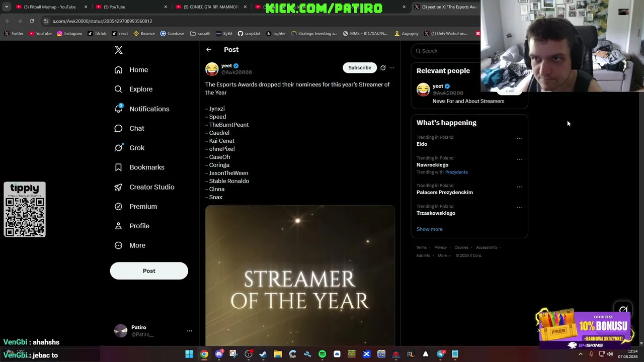The image size is (644, 362).
Task: Open Notifications bell in the sidebar
Action: (118, 109)
